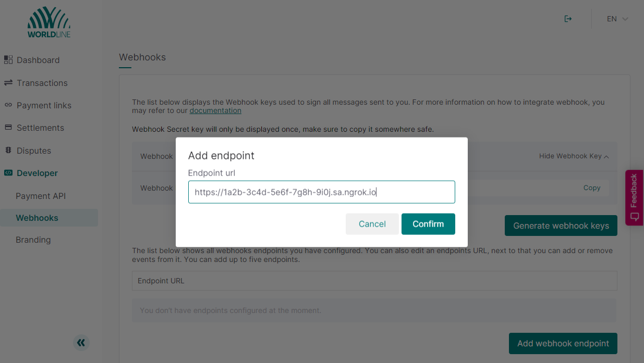Click the Endpoint url input field
Viewport: 644px width, 363px height.
point(321,192)
